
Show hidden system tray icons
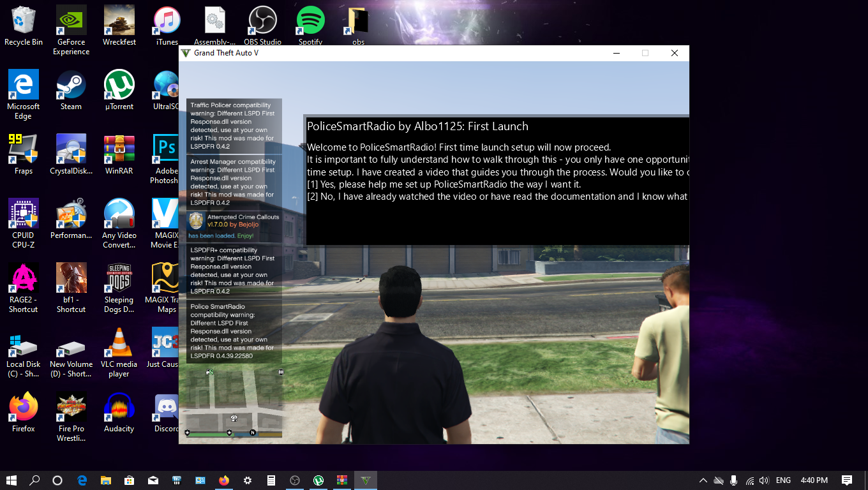(703, 480)
